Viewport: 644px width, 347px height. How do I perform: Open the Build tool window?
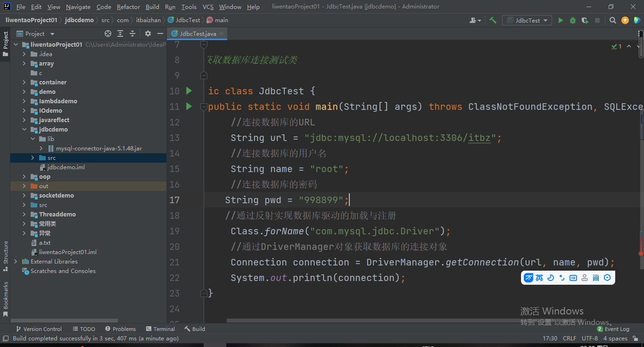pyautogui.click(x=195, y=329)
